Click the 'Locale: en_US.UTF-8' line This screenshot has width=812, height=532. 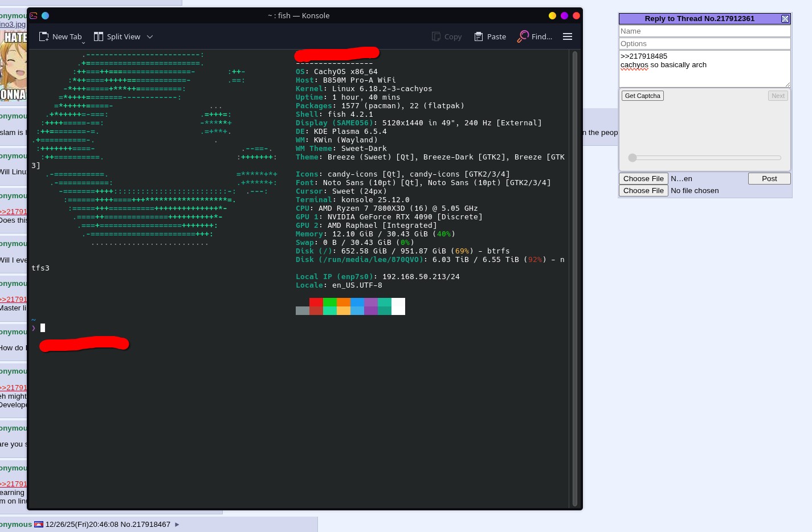pyautogui.click(x=339, y=285)
